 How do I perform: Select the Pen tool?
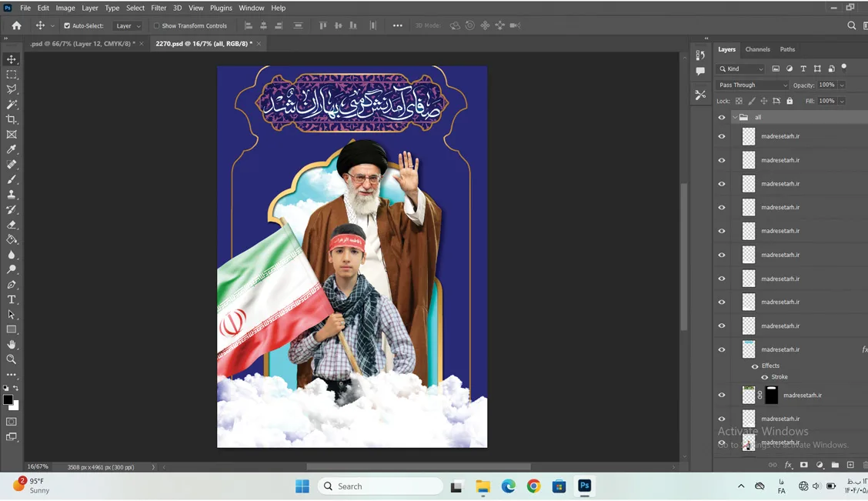[x=11, y=285]
